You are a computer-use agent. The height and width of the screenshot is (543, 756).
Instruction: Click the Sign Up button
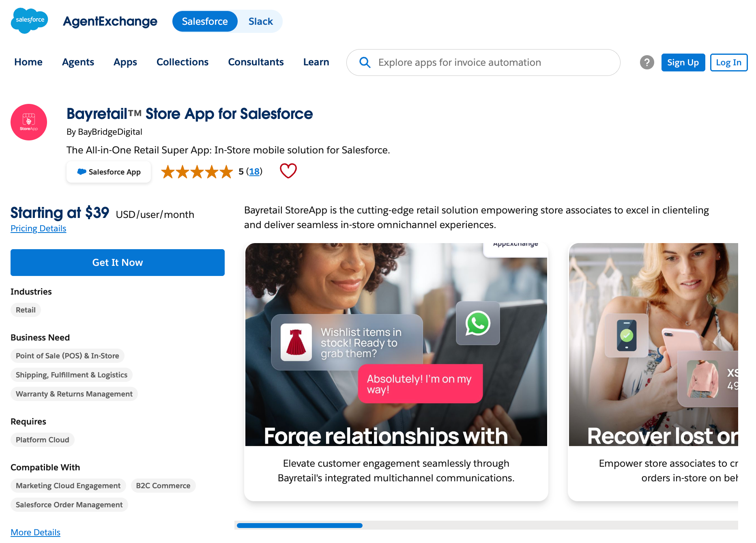tap(683, 62)
